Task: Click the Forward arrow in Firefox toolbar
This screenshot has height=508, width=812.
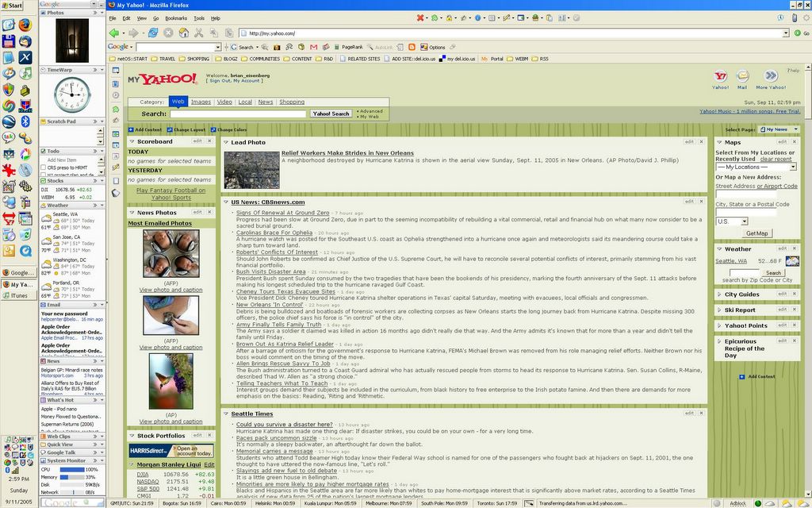Action: 133,33
